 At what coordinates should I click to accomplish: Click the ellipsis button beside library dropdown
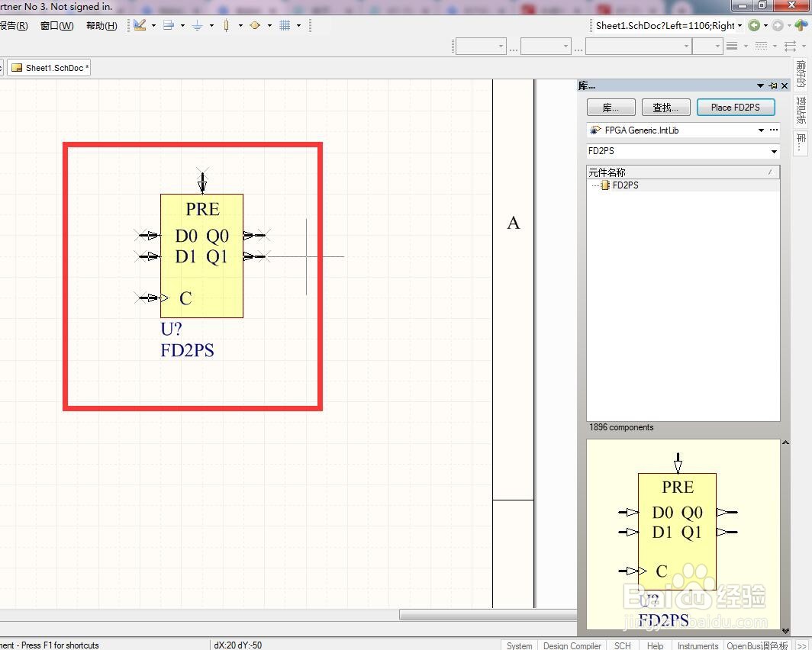pos(774,130)
